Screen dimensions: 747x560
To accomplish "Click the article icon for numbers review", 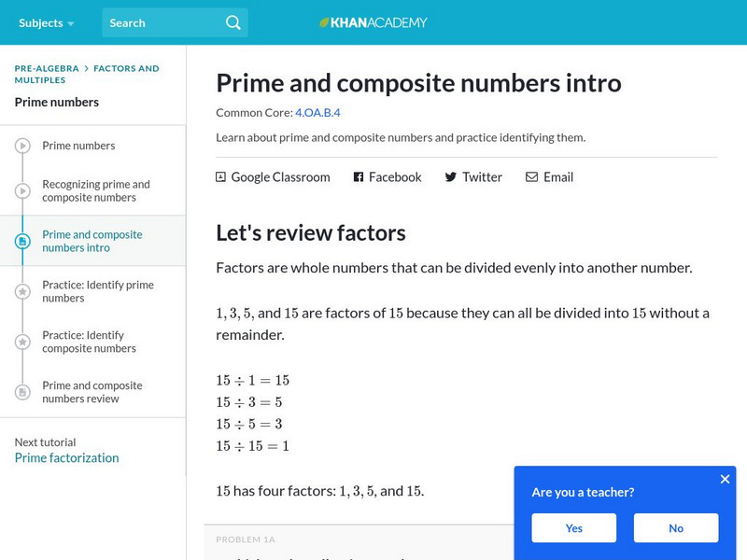I will coord(22,392).
